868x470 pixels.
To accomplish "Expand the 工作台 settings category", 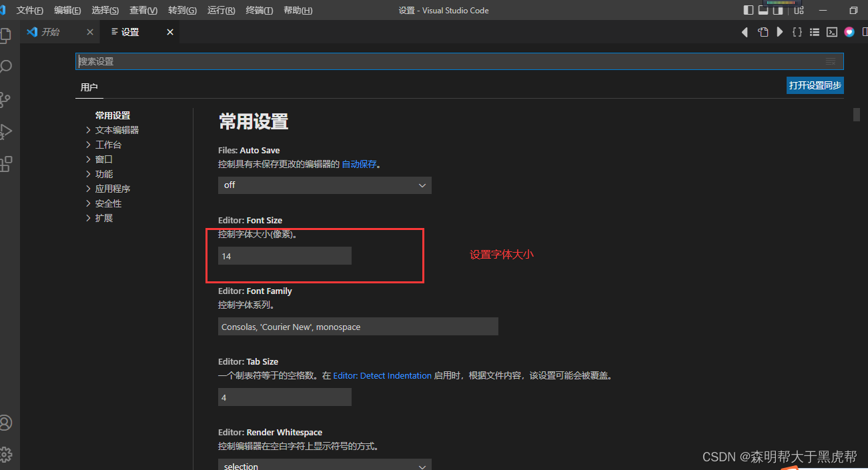I will [104, 145].
